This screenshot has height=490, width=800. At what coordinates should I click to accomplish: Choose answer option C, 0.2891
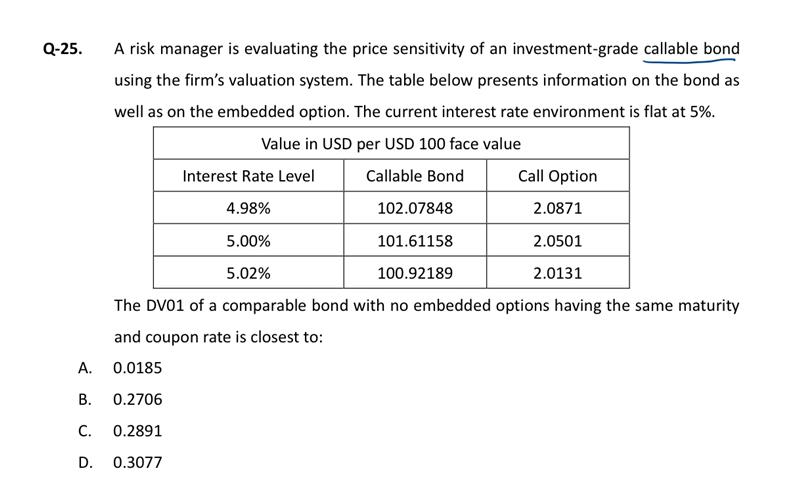pos(137,431)
